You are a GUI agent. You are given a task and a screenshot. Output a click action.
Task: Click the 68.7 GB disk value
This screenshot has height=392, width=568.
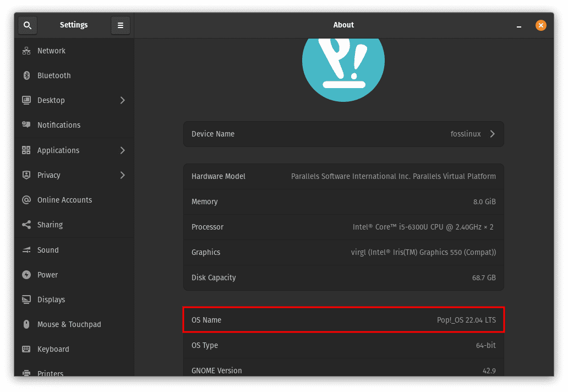pyautogui.click(x=484, y=278)
